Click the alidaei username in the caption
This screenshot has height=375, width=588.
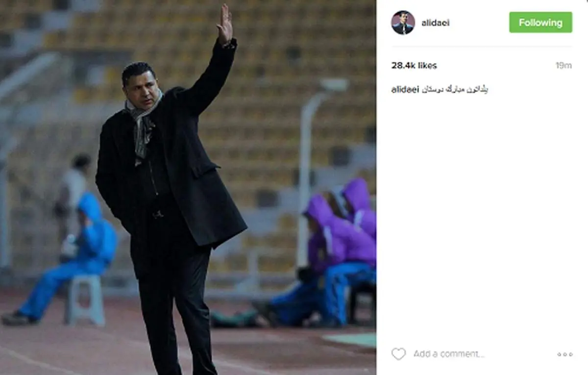point(405,90)
